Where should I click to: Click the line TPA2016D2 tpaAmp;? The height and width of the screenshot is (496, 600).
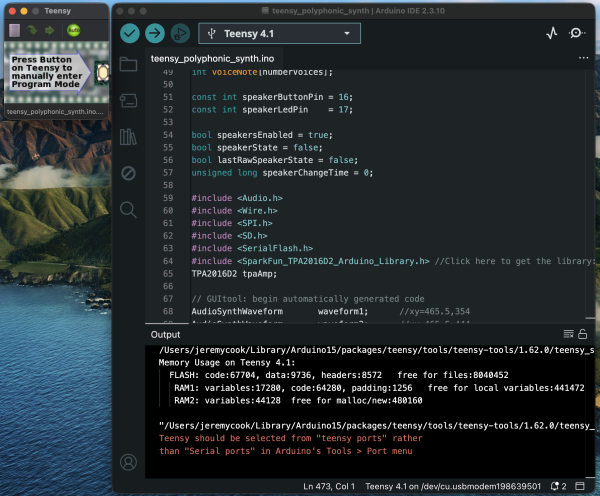click(x=234, y=274)
